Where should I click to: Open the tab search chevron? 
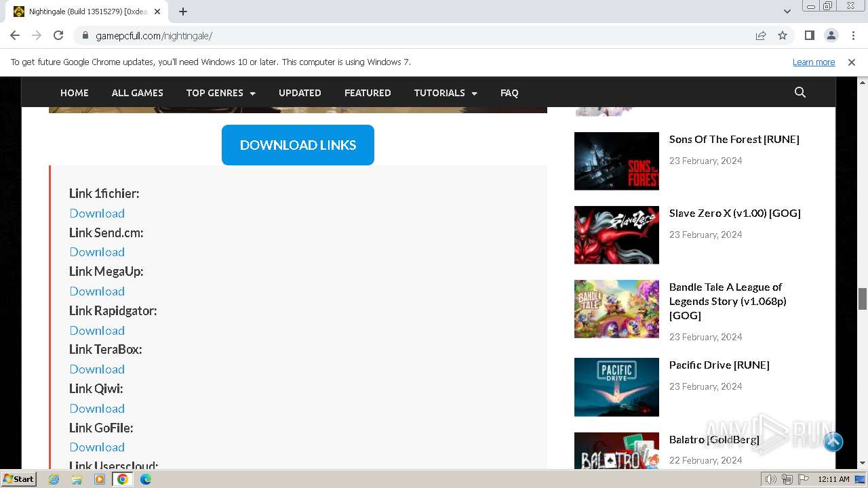pyautogui.click(x=787, y=12)
